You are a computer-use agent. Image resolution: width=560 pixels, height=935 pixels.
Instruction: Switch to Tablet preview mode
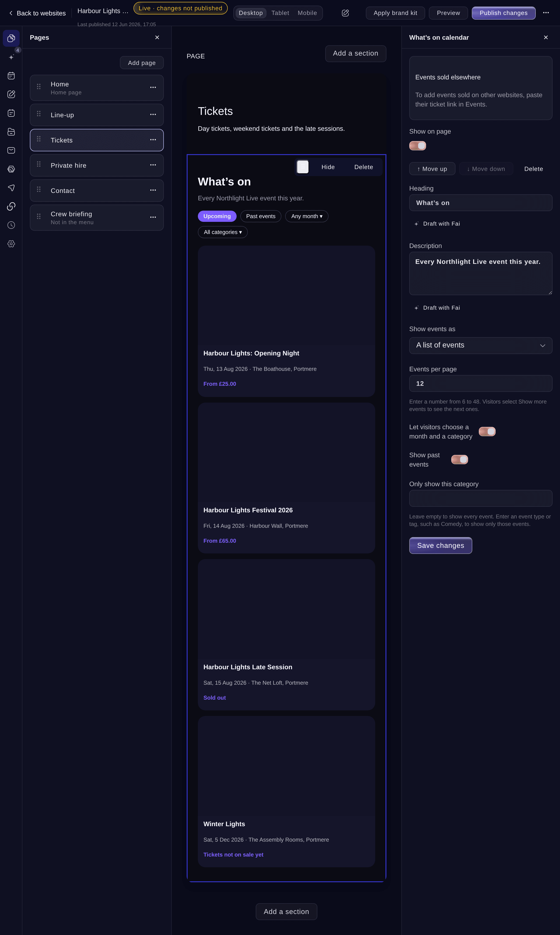(x=280, y=13)
